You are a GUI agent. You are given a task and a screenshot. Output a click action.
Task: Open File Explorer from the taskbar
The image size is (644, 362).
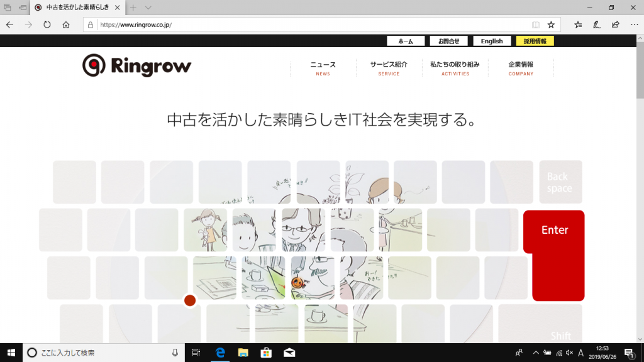[x=242, y=353]
